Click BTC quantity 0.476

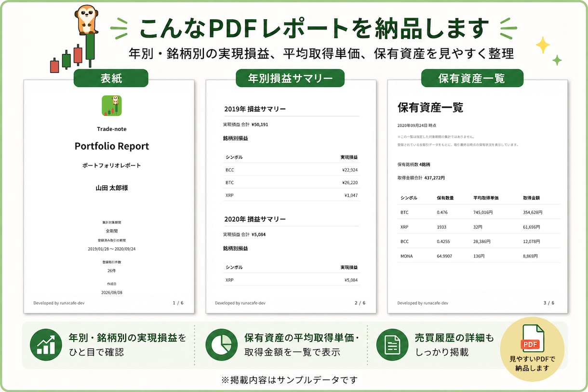[442, 212]
